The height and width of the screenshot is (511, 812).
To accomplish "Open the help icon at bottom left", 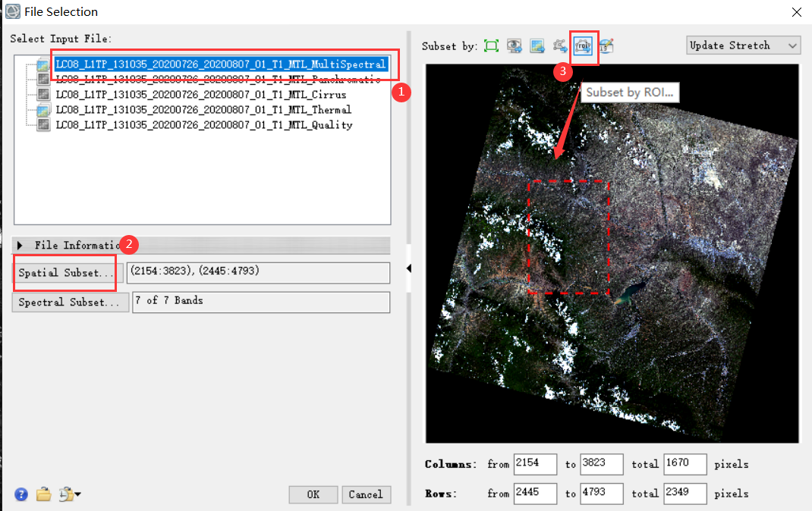I will click(21, 494).
